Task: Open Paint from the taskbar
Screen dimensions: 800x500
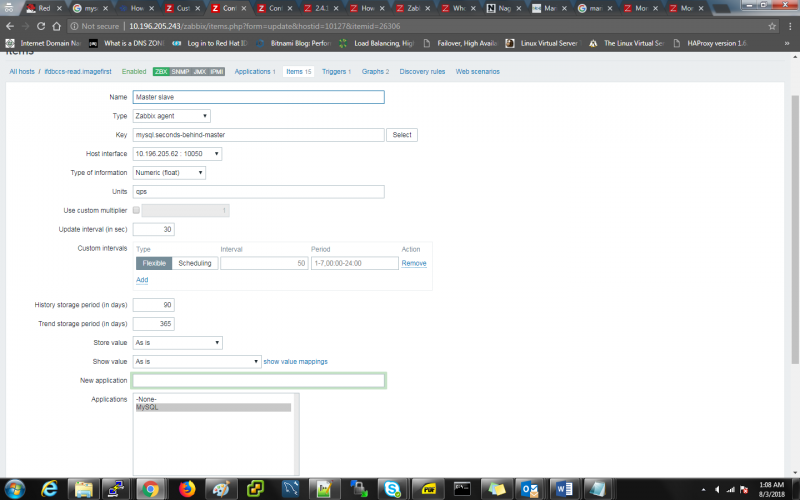Action: click(221, 489)
